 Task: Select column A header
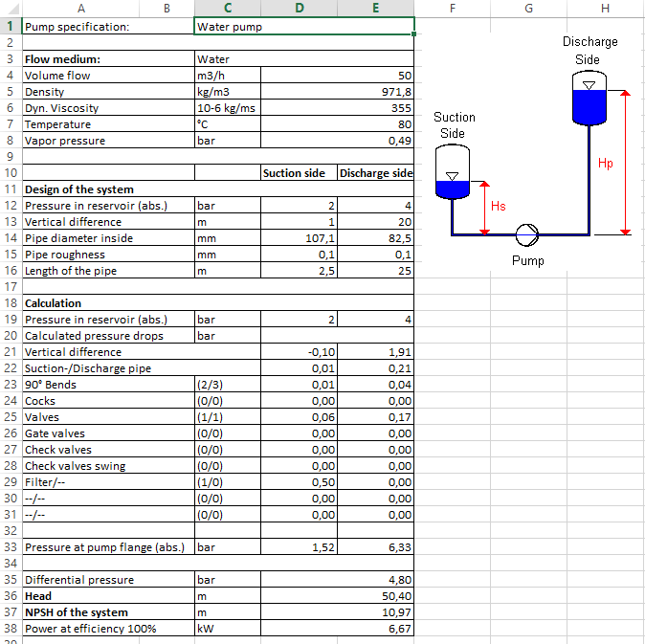click(80, 9)
